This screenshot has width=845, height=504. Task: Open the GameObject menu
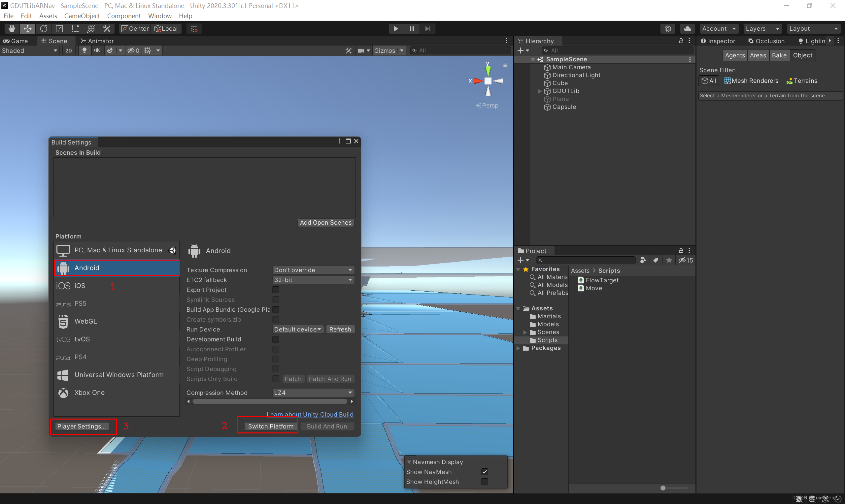[82, 16]
